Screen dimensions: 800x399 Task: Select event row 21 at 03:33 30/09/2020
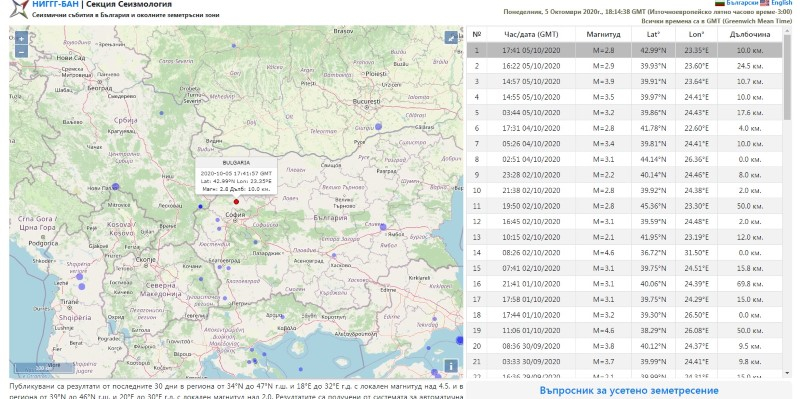[624, 362]
